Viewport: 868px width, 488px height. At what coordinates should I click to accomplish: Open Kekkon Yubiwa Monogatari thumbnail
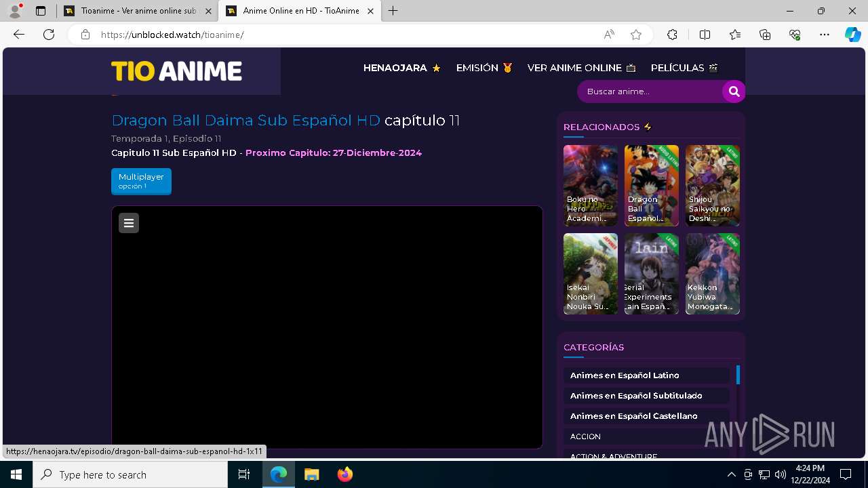(713, 274)
